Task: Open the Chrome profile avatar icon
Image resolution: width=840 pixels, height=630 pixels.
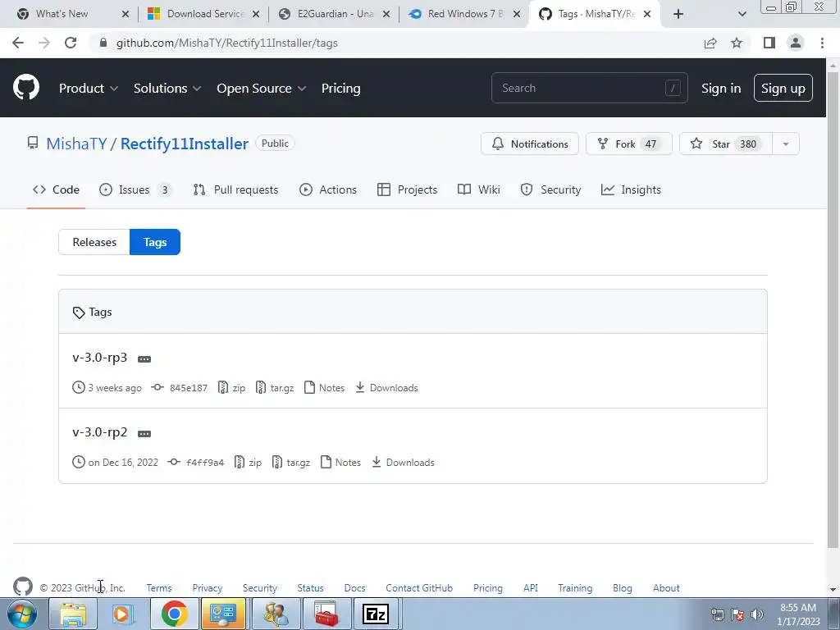Action: pyautogui.click(x=796, y=43)
